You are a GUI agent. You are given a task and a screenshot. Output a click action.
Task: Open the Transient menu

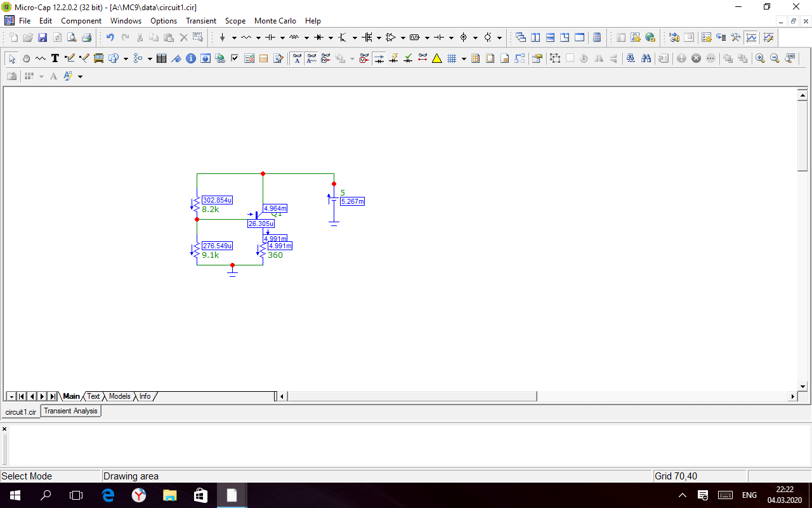200,21
